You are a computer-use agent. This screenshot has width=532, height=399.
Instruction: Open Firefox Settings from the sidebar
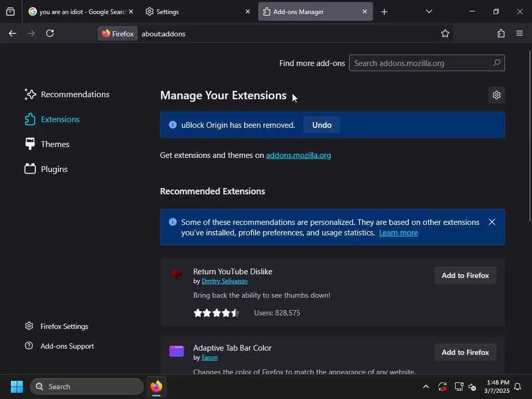click(57, 326)
